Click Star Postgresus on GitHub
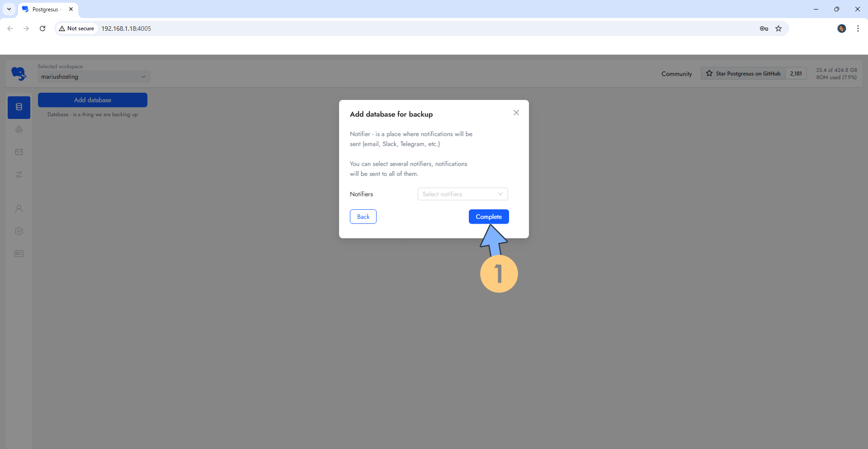 [743, 74]
